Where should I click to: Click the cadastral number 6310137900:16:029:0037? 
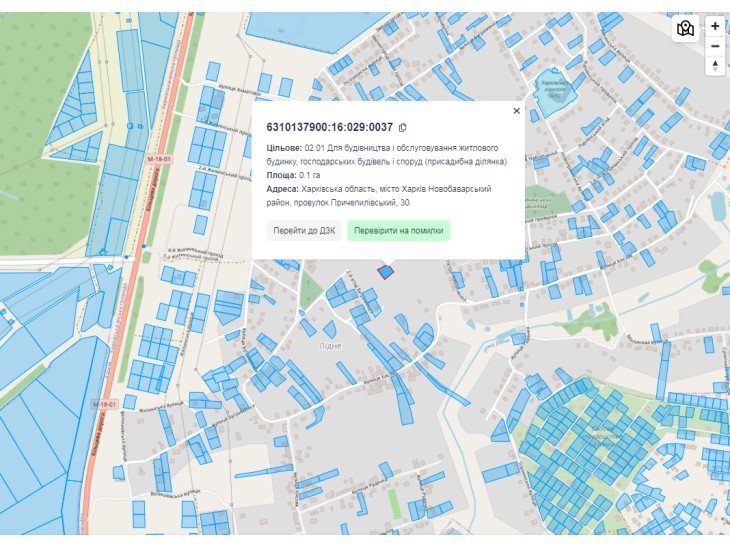[x=330, y=127]
